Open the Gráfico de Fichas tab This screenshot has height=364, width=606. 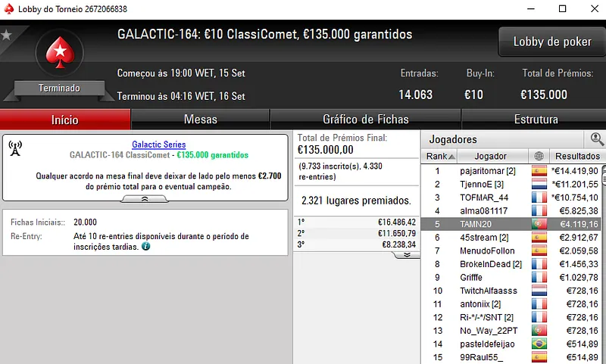pos(365,120)
